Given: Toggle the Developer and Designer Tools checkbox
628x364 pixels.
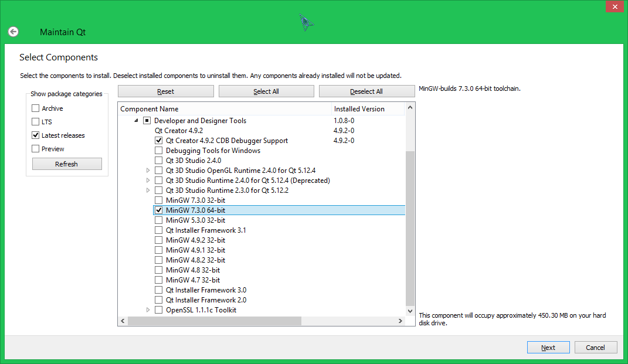Looking at the screenshot, I should tap(147, 121).
